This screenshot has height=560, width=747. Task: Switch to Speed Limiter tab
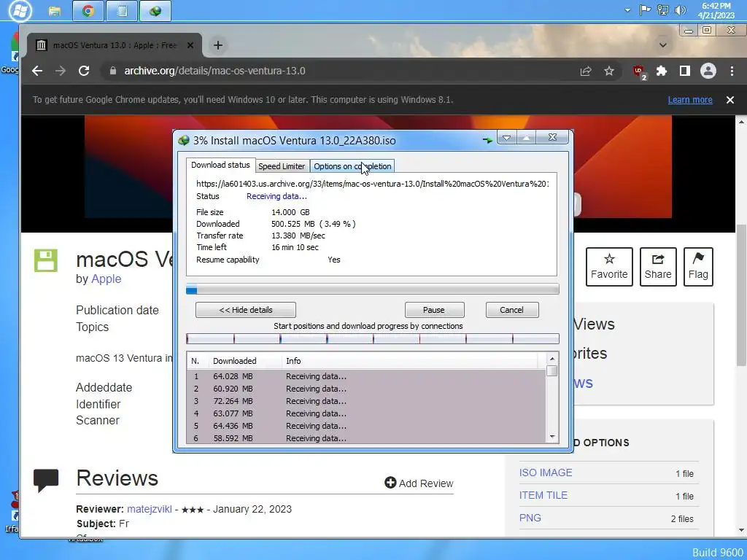click(282, 166)
